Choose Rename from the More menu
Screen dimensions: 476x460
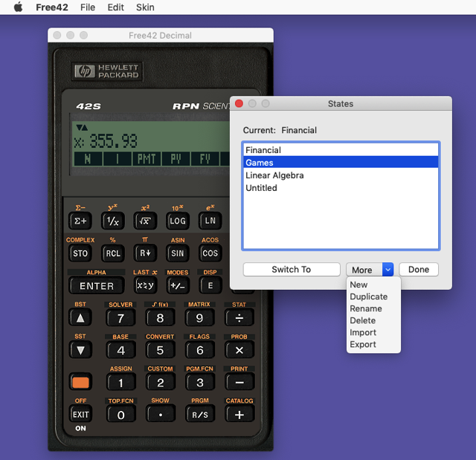[x=373, y=308]
